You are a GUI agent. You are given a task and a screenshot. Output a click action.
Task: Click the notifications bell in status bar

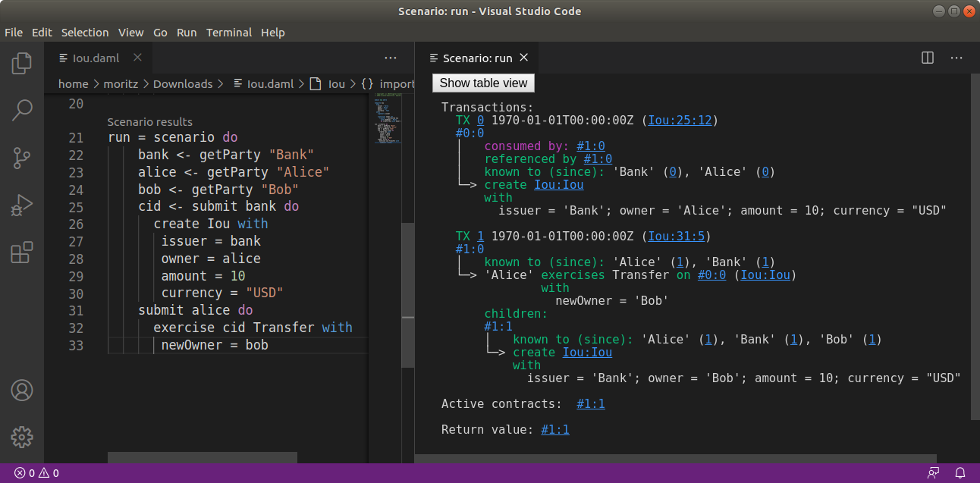point(960,473)
